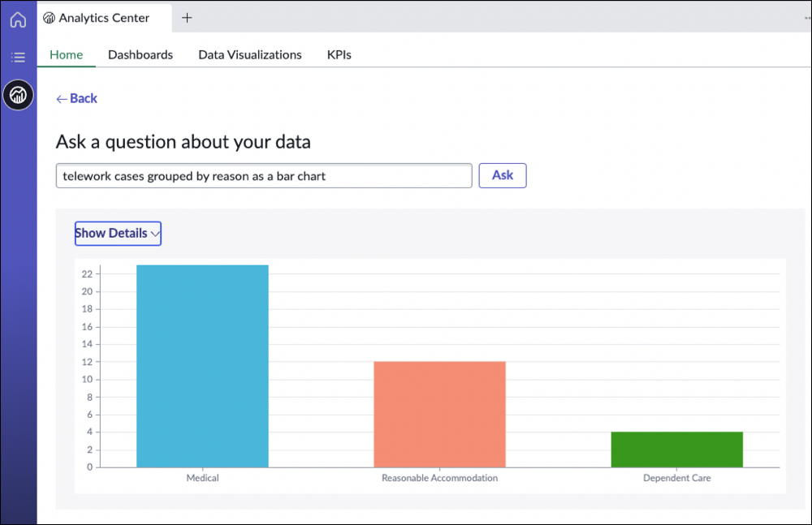Select the salmon Reasonable Accommodation bar
Screen dimensions: 812x525
(439, 414)
